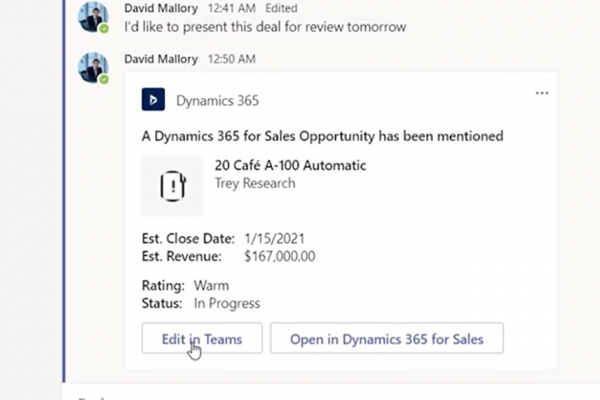Click the 12:41 AM timestamp
This screenshot has height=400, width=600.
(x=232, y=8)
